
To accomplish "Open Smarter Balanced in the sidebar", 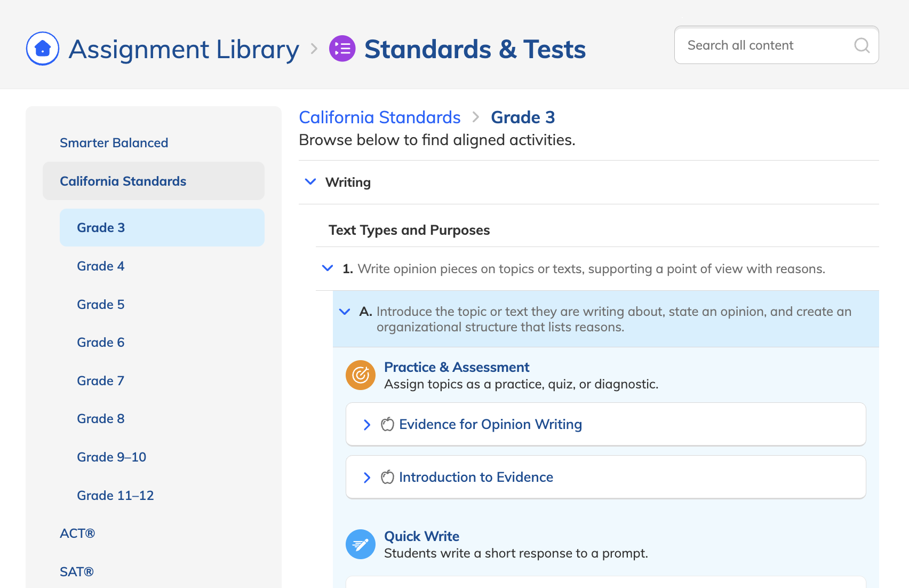I will (x=114, y=142).
